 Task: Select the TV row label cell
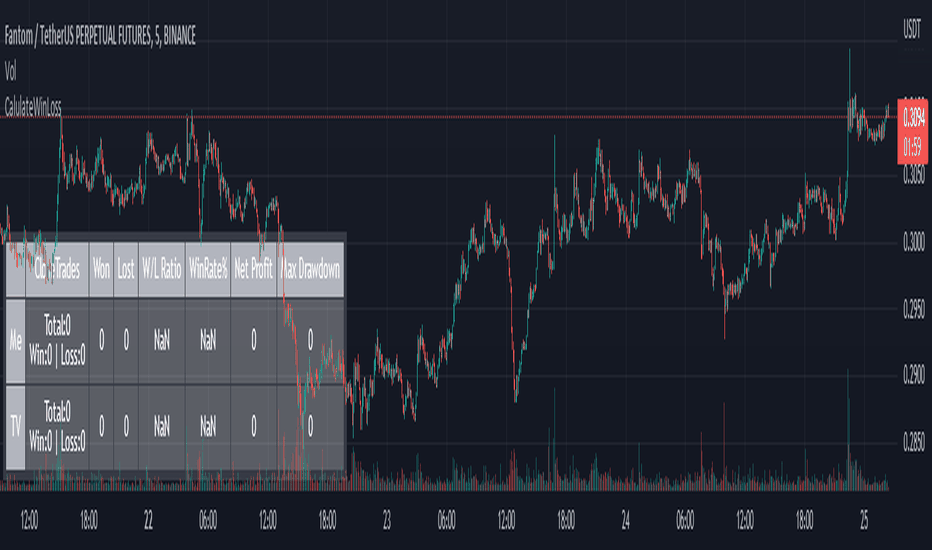click(x=15, y=427)
